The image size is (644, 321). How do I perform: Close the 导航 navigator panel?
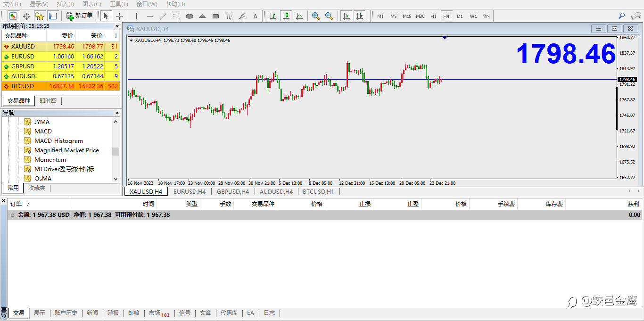[117, 113]
